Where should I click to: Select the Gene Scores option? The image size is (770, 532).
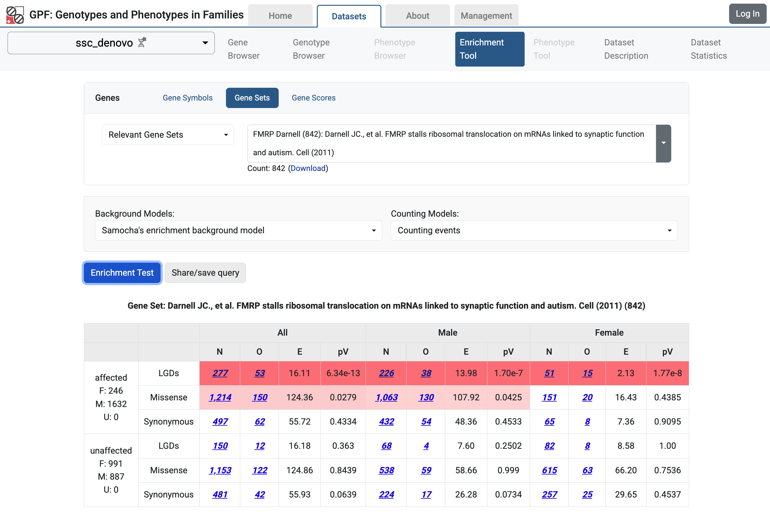click(313, 98)
